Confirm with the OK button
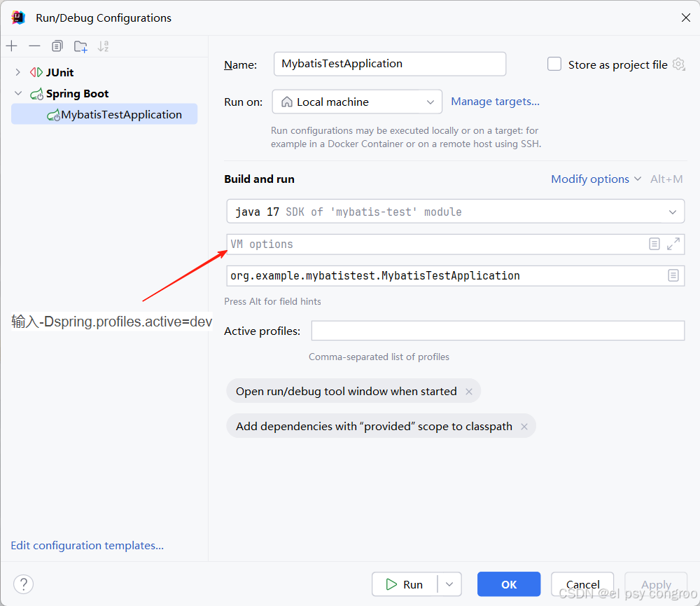Image resolution: width=700 pixels, height=606 pixels. (509, 584)
